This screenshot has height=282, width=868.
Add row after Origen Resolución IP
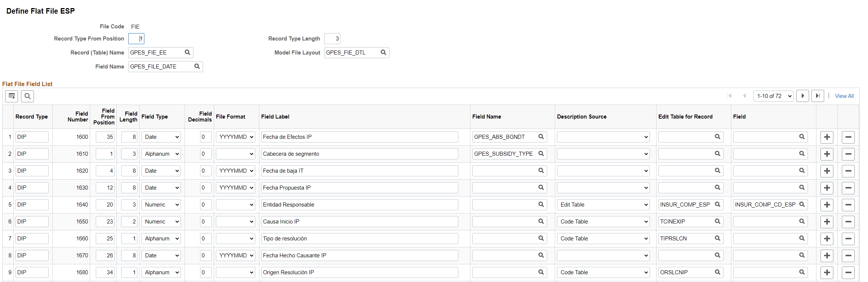click(827, 272)
